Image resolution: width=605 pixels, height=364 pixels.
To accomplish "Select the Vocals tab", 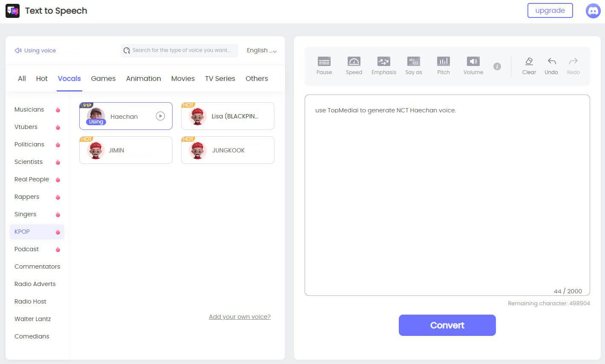I will tap(69, 78).
